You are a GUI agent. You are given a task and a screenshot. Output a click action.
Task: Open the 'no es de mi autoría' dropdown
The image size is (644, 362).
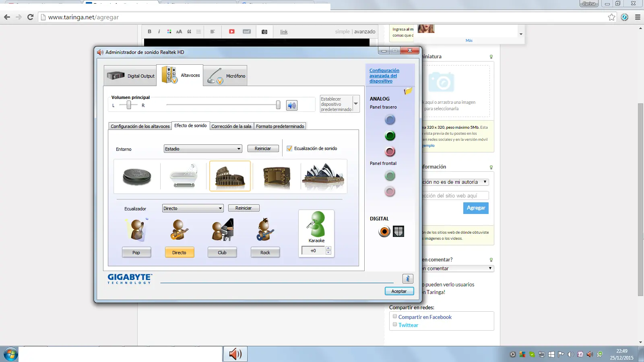click(455, 182)
